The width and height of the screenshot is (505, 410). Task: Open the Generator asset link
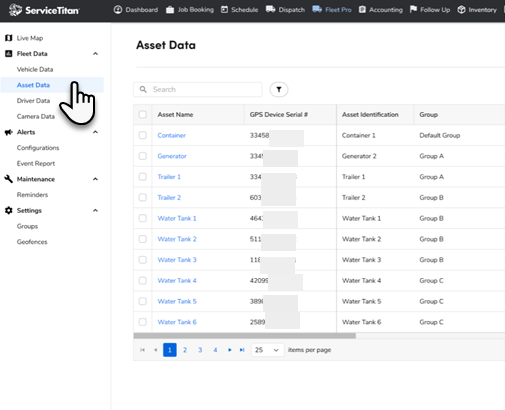click(172, 156)
